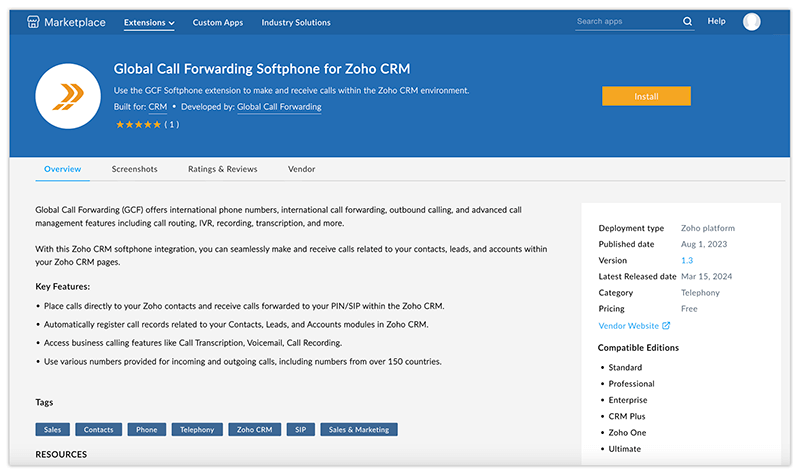This screenshot has width=800, height=476.
Task: Click the Sales tag
Action: click(52, 430)
